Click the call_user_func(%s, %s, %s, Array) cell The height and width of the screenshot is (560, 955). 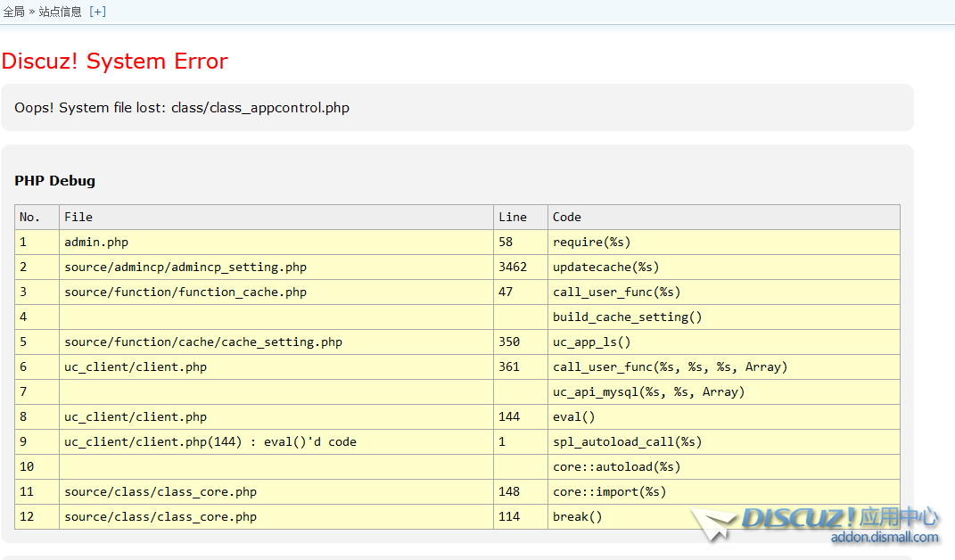[x=724, y=366]
